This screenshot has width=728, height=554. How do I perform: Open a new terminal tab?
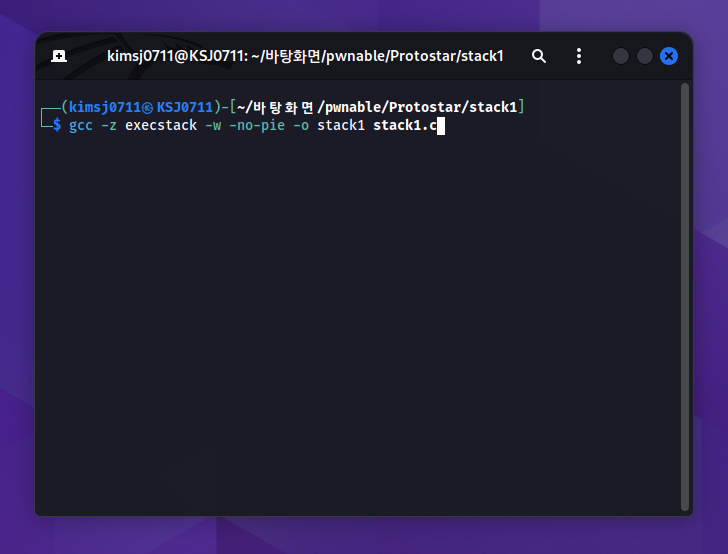click(x=58, y=57)
